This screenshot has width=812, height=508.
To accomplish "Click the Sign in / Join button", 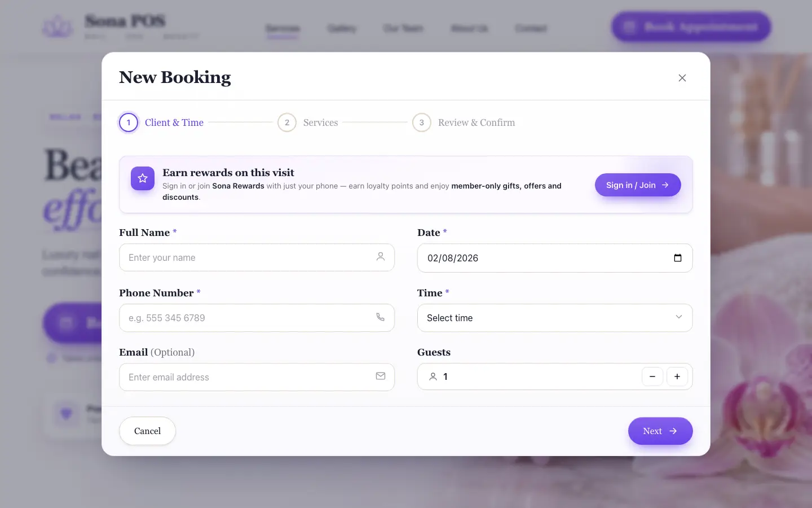I will click(638, 185).
